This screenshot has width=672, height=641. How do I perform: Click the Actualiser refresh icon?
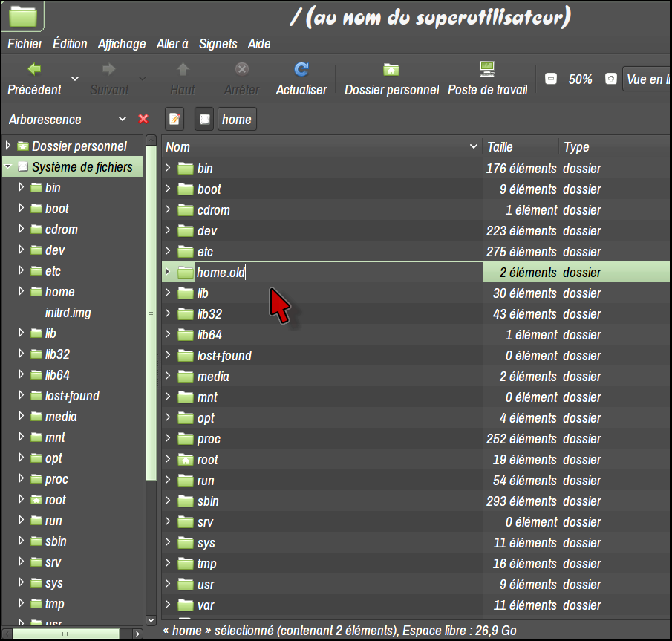pos(301,70)
